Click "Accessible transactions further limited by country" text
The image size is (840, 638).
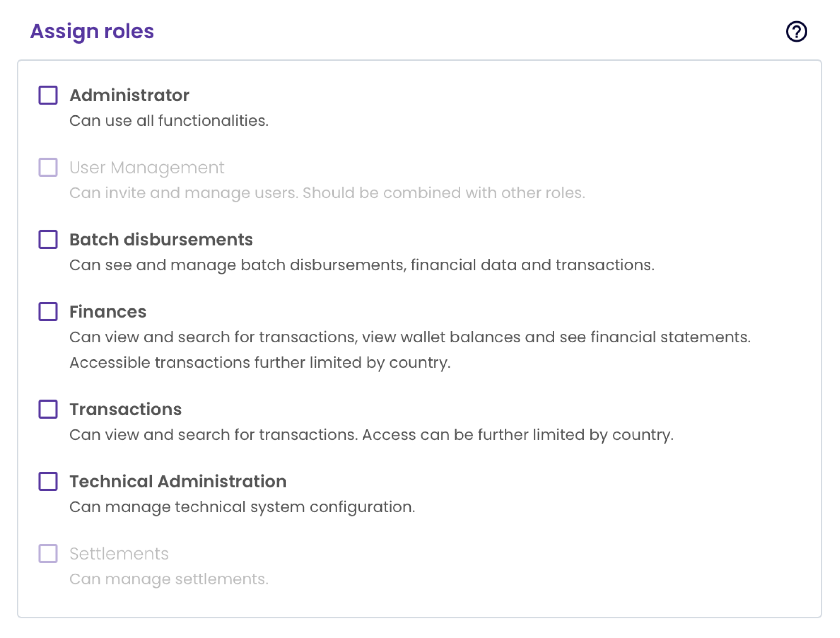coord(260,363)
